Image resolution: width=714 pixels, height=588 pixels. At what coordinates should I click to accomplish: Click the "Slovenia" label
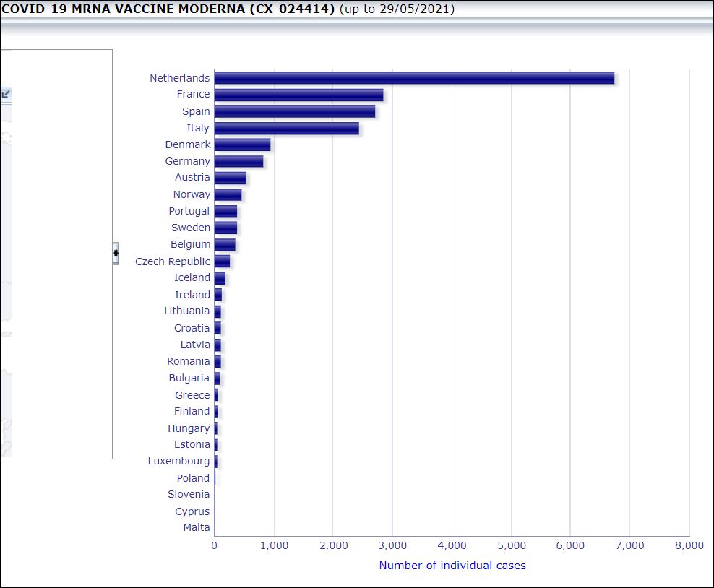tap(189, 494)
